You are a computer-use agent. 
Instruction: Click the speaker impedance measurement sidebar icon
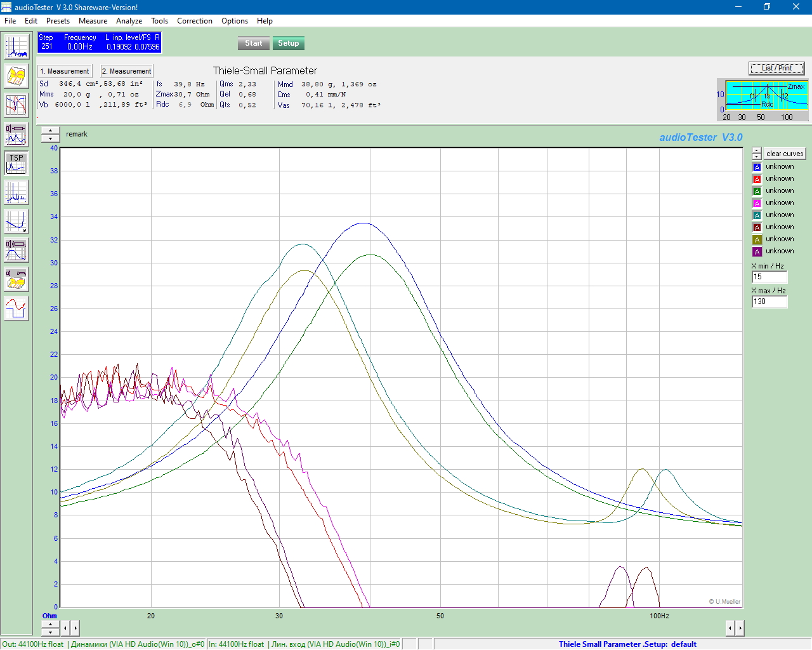(16, 135)
